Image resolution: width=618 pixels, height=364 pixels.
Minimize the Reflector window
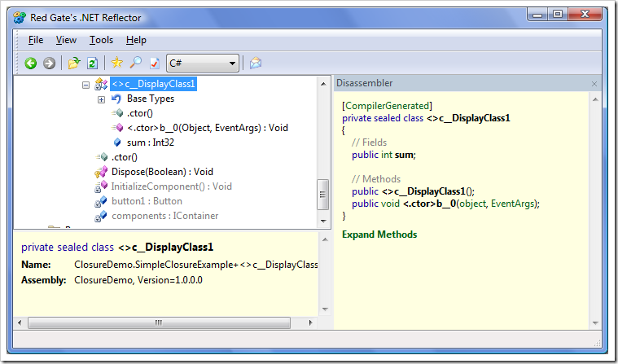(537, 14)
